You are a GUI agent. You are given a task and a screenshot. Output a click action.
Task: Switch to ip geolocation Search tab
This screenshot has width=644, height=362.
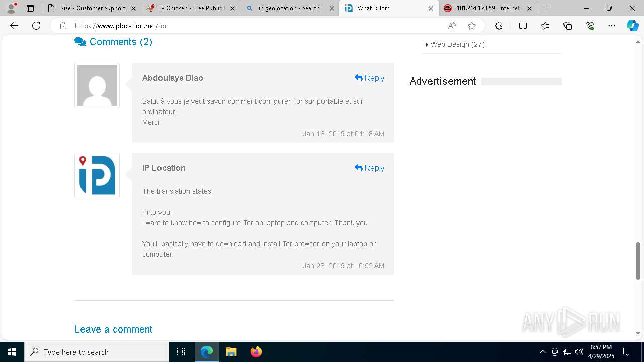(290, 8)
